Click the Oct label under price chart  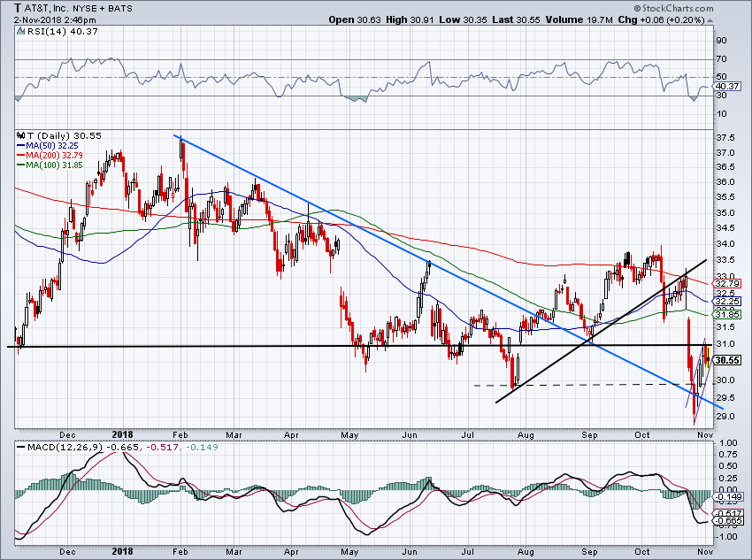pos(641,435)
